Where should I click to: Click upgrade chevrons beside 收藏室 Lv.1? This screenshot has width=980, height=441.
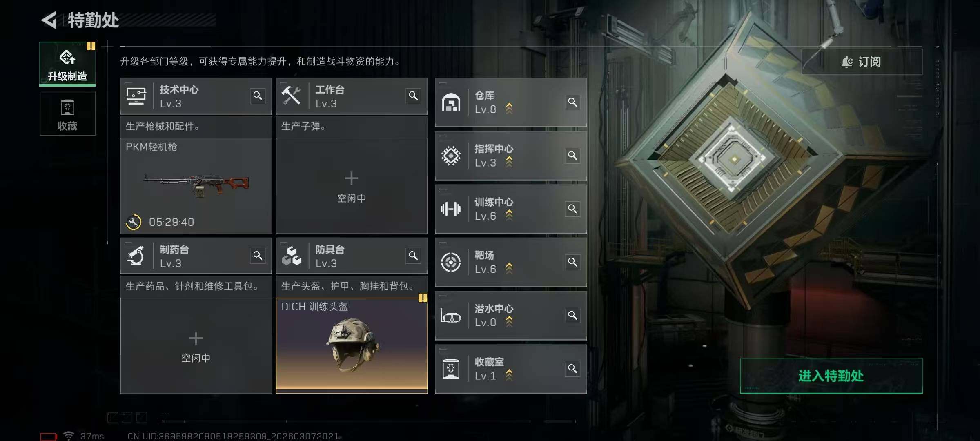pyautogui.click(x=509, y=375)
